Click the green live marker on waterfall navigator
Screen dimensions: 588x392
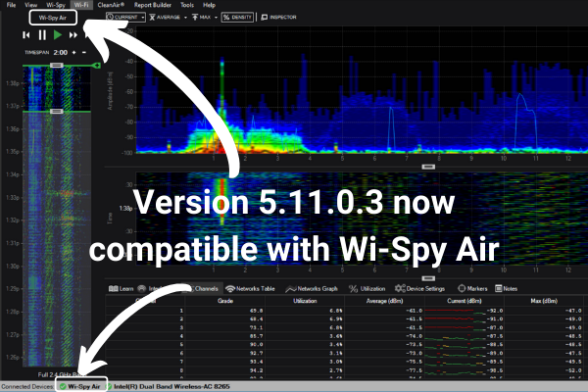(96, 66)
